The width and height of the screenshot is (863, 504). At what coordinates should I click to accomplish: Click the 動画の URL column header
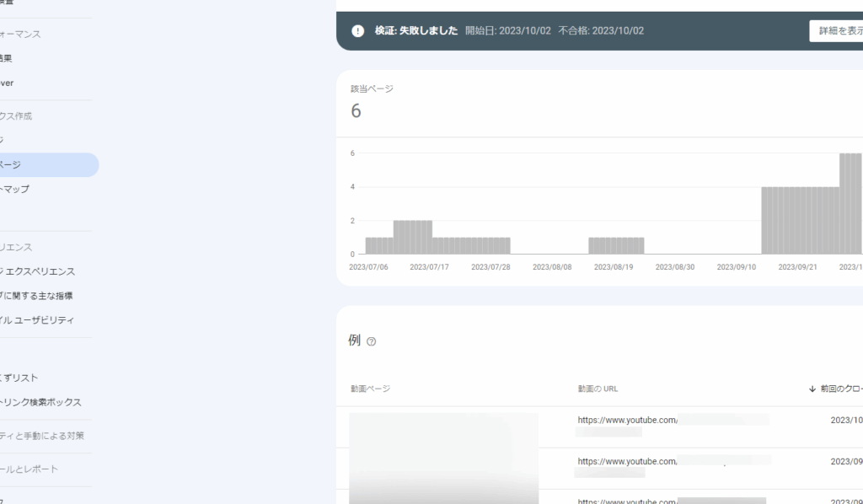[598, 389]
